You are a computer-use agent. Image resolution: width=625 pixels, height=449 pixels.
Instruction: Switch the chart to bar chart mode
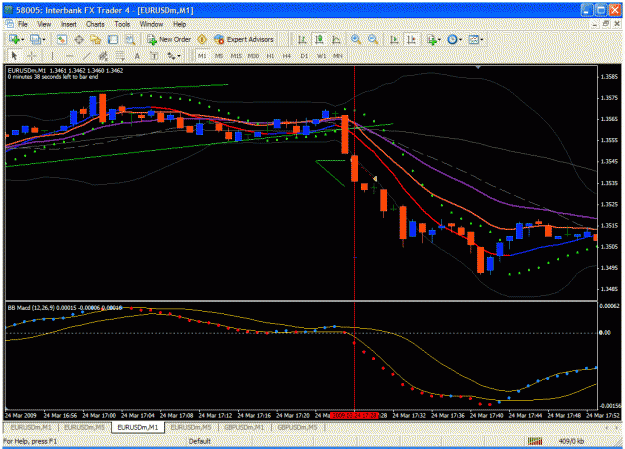(302, 39)
